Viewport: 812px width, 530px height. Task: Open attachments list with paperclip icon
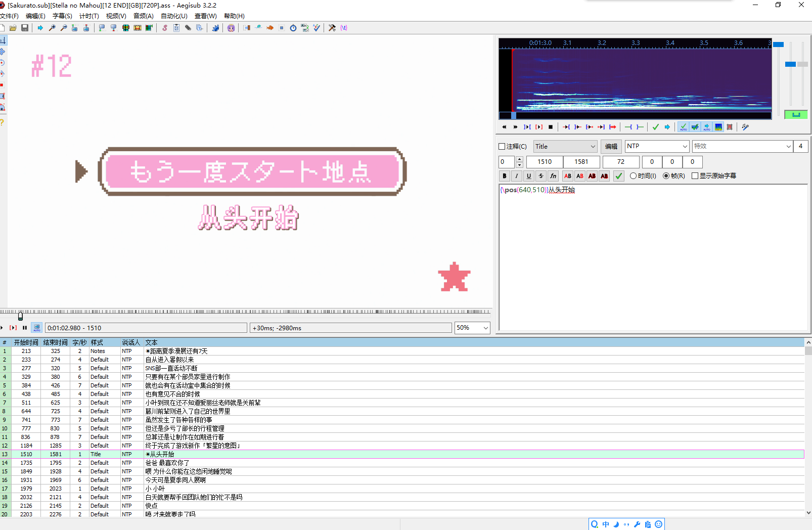pos(188,28)
